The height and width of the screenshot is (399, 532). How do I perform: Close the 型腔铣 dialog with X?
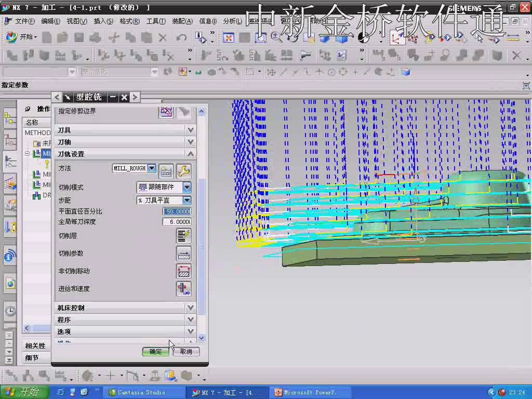(124, 97)
